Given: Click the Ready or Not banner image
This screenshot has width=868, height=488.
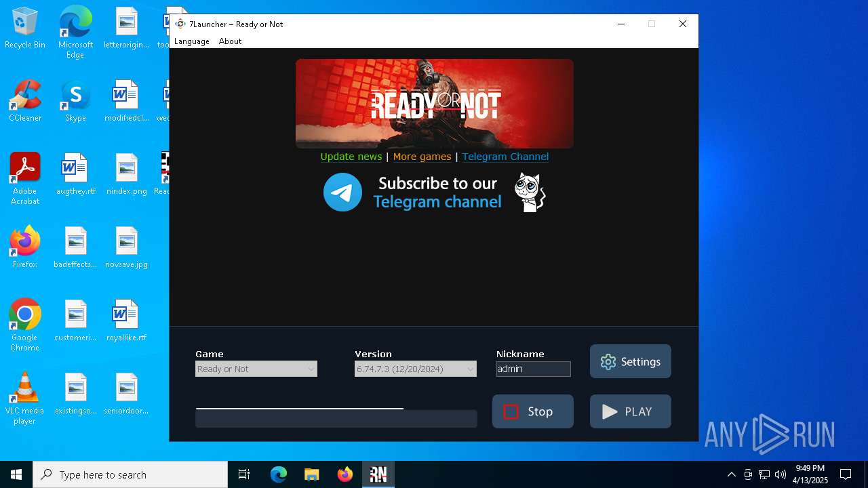Looking at the screenshot, I should click(x=435, y=104).
